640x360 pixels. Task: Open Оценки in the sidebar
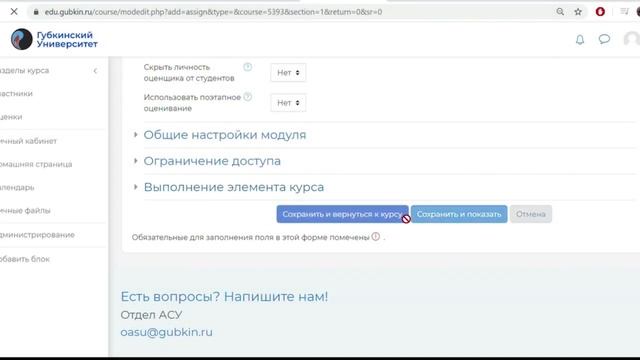[x=11, y=117]
